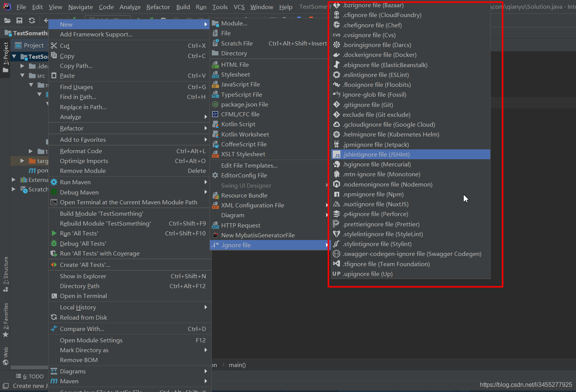This screenshot has width=576, height=392.
Task: Select Run 'All Tests' with Coverage
Action: point(130,253)
